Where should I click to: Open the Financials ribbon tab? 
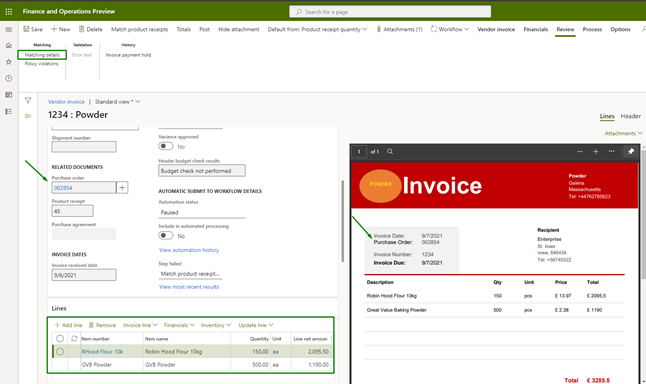(x=536, y=29)
